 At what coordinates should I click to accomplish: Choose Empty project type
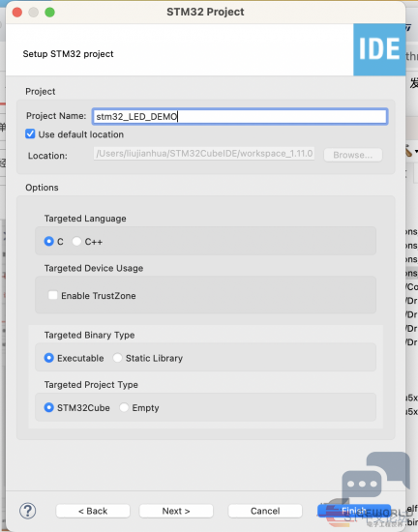click(124, 407)
